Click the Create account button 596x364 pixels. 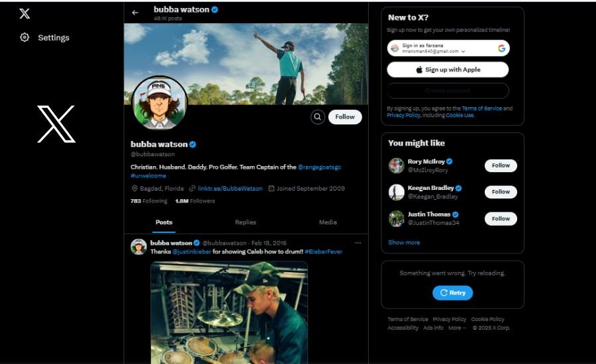click(448, 91)
